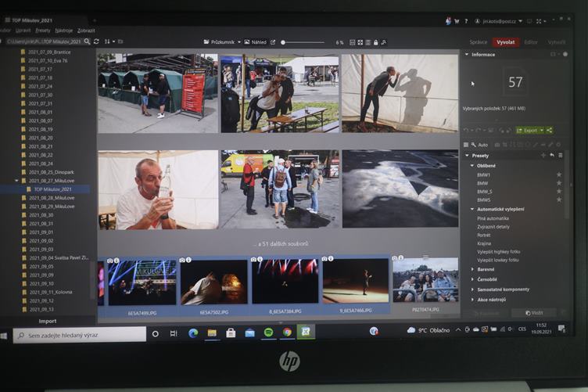Open the Presety hamburger menu icon

(x=561, y=155)
